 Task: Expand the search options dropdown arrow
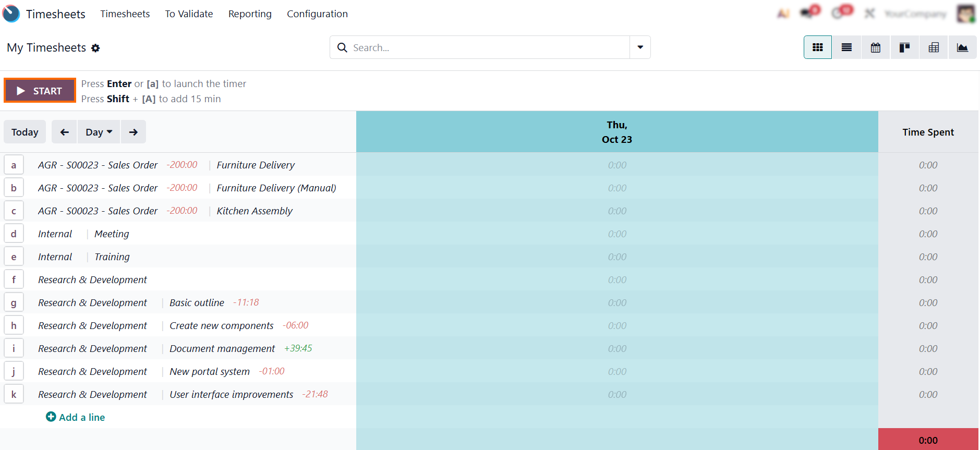[640, 47]
